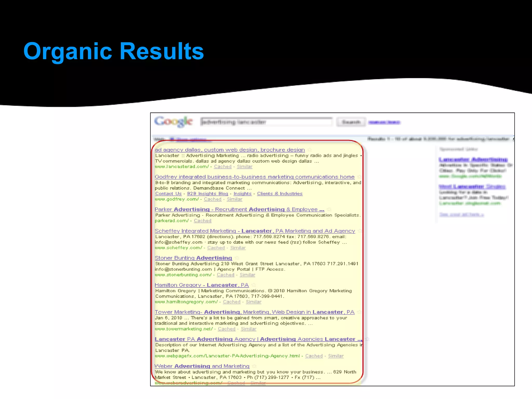Star the 'ad agency dallas' result
This screenshot has height=399, width=532.
click(309, 150)
